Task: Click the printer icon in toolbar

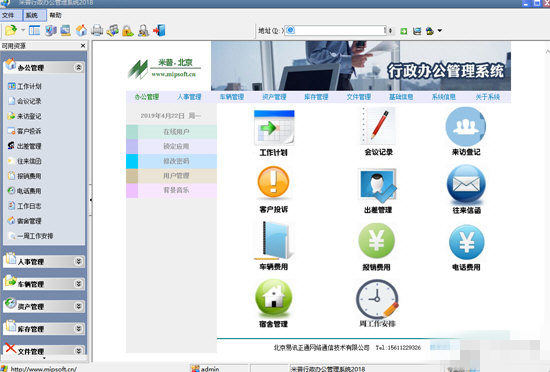Action: point(97,31)
